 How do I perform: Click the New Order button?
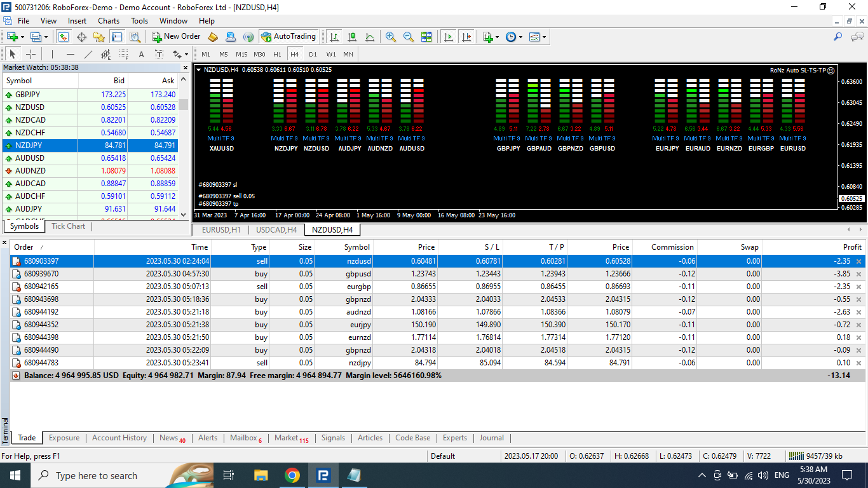pyautogui.click(x=176, y=37)
